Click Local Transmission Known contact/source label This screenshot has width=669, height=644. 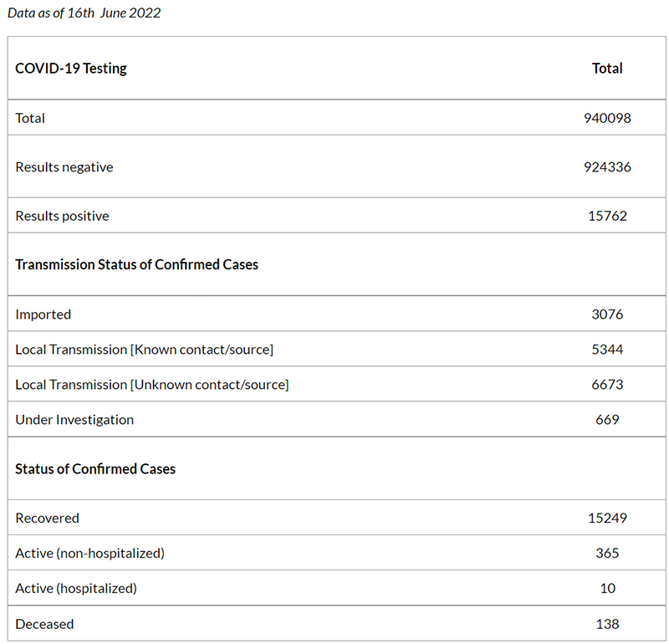(144, 350)
